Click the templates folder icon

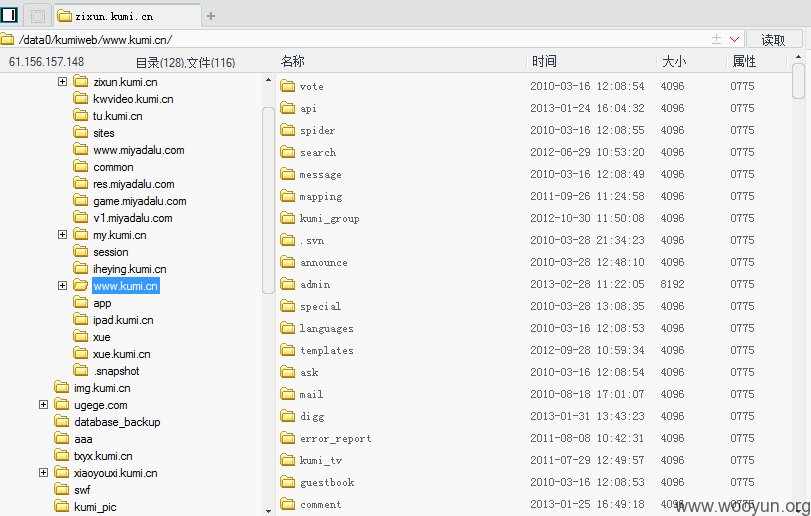point(288,350)
